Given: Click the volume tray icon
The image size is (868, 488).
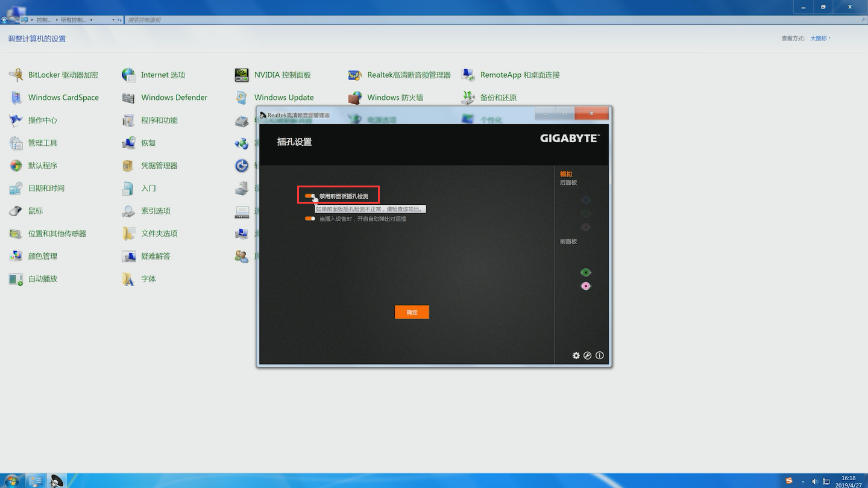Looking at the screenshot, I should pyautogui.click(x=815, y=481).
